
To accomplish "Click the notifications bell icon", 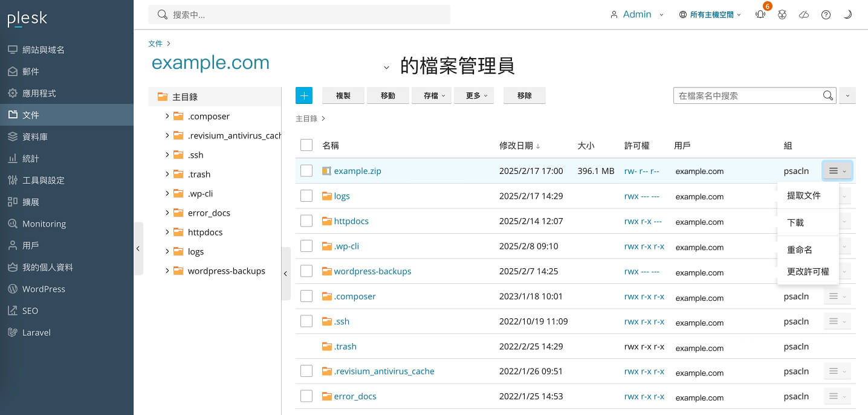I will click(760, 15).
